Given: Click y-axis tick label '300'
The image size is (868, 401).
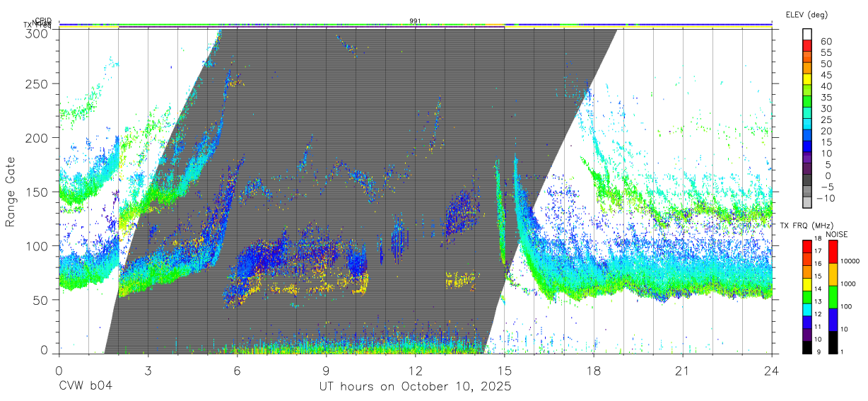Looking at the screenshot, I should pyautogui.click(x=37, y=33).
